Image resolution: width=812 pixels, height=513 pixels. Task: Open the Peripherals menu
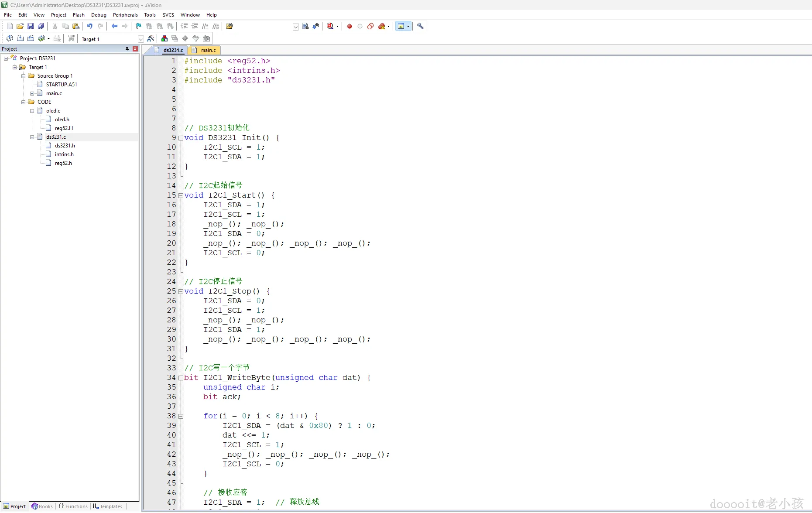click(x=125, y=15)
